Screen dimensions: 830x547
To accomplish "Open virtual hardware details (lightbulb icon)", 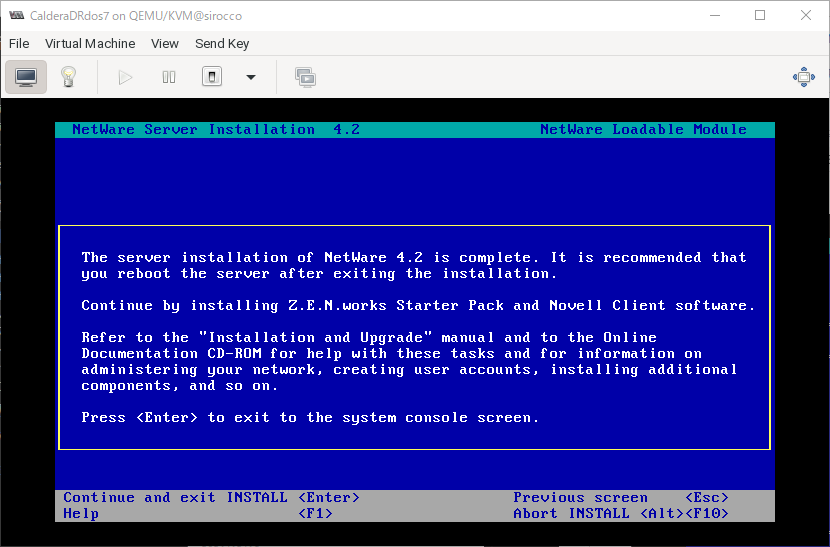I will point(68,77).
